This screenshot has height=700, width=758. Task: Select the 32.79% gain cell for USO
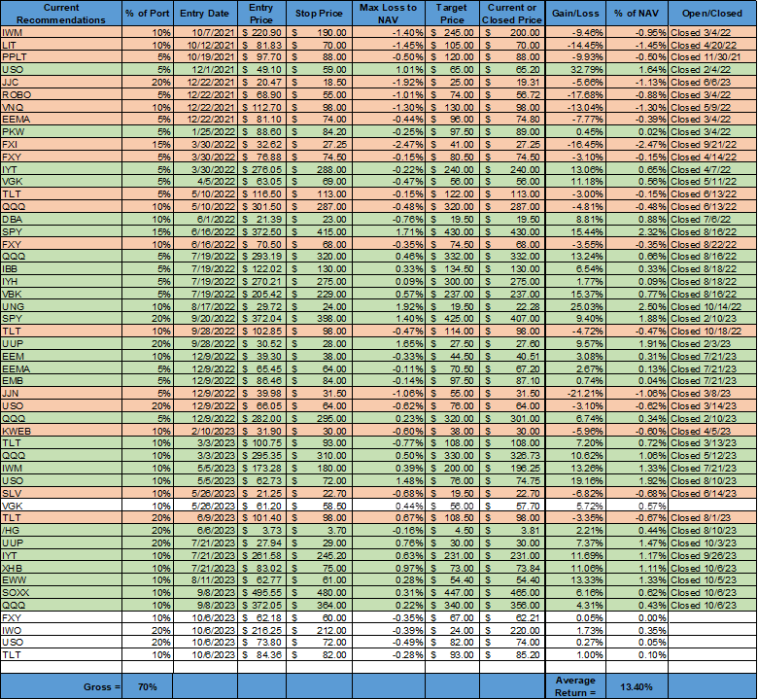coord(575,70)
